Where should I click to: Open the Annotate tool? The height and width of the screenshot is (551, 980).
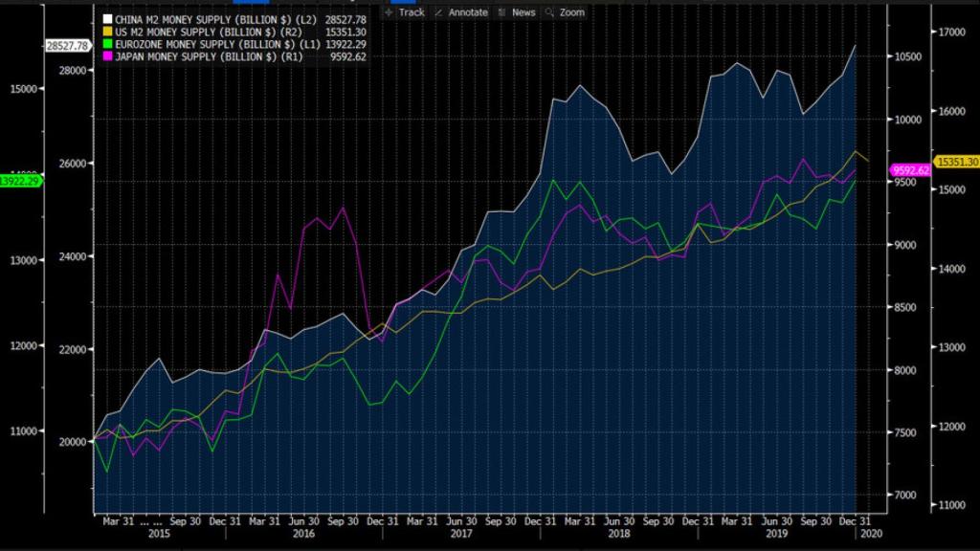pos(460,12)
